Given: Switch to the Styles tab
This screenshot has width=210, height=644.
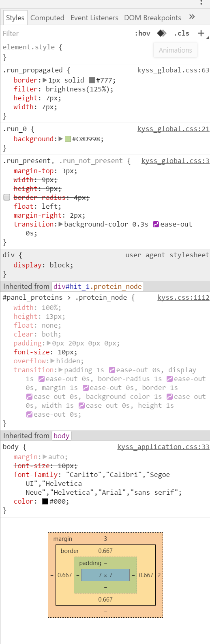Looking at the screenshot, I should [15, 18].
